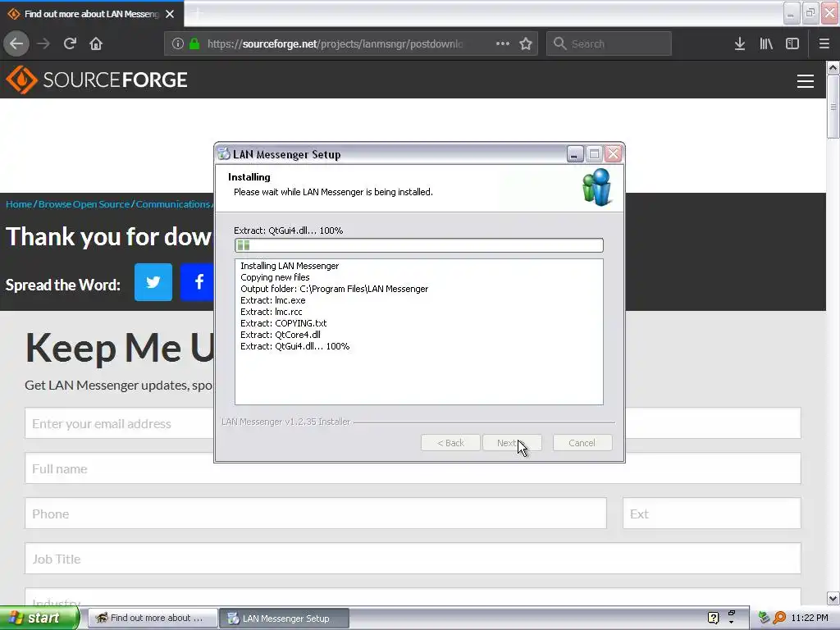Open the downloads arrow icon
Viewport: 840px width, 630px height.
tap(740, 44)
